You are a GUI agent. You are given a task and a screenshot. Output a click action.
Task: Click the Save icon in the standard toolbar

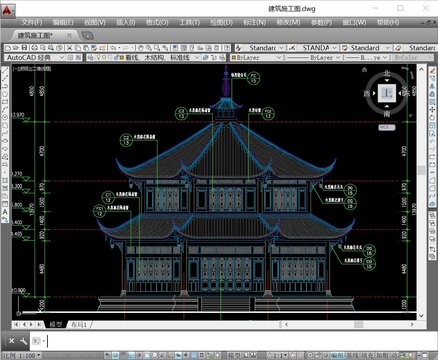(24, 48)
